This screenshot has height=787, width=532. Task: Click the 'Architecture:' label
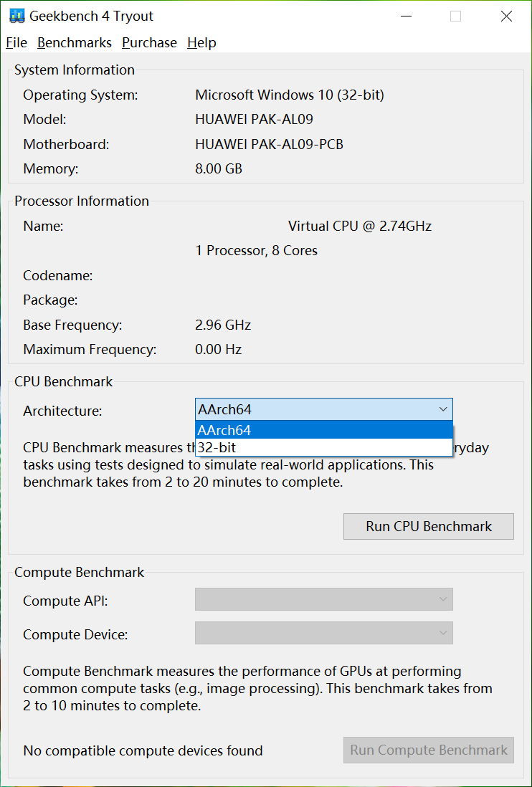click(x=63, y=411)
